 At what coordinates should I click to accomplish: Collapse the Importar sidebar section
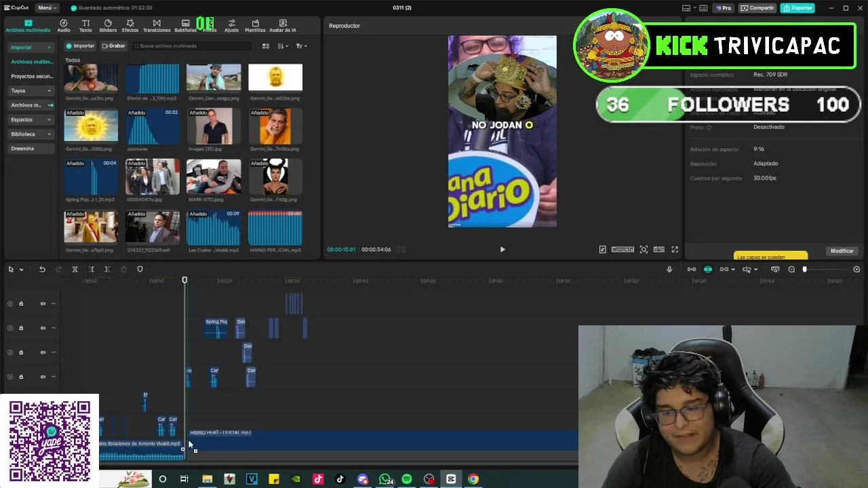click(x=31, y=47)
